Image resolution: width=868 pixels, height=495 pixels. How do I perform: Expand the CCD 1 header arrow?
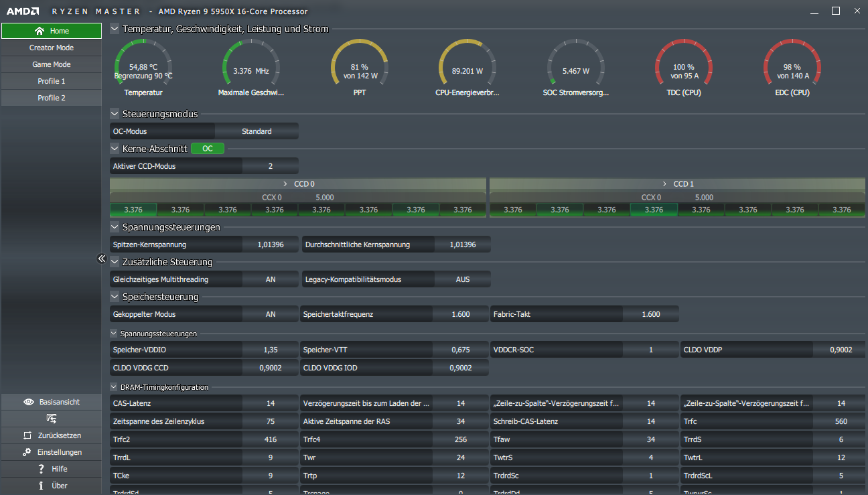click(664, 184)
